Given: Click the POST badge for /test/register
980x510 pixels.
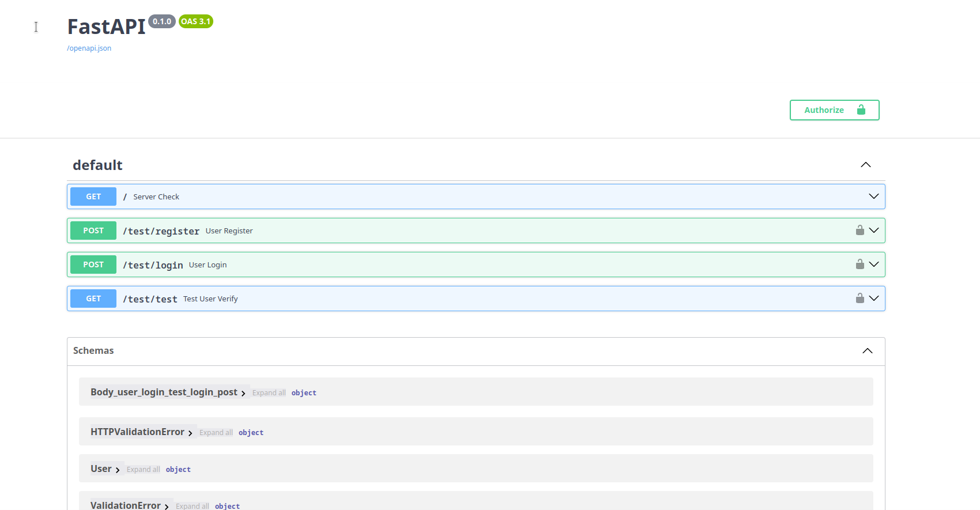Looking at the screenshot, I should click(93, 231).
